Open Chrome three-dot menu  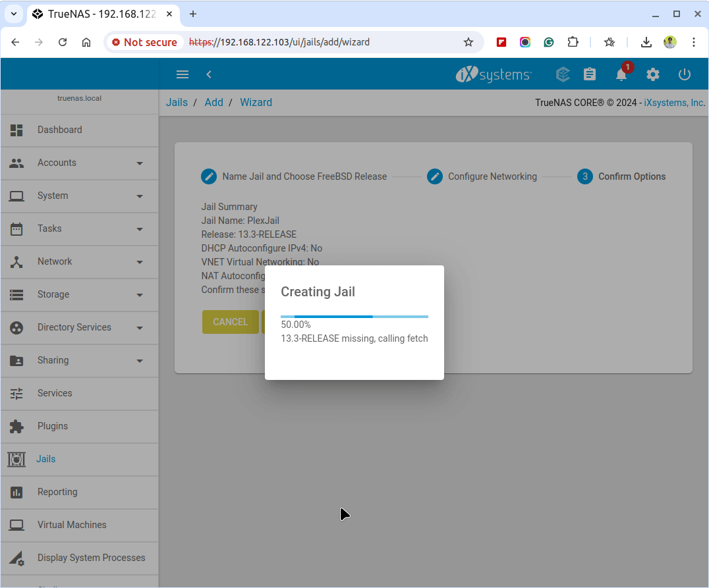click(x=694, y=42)
